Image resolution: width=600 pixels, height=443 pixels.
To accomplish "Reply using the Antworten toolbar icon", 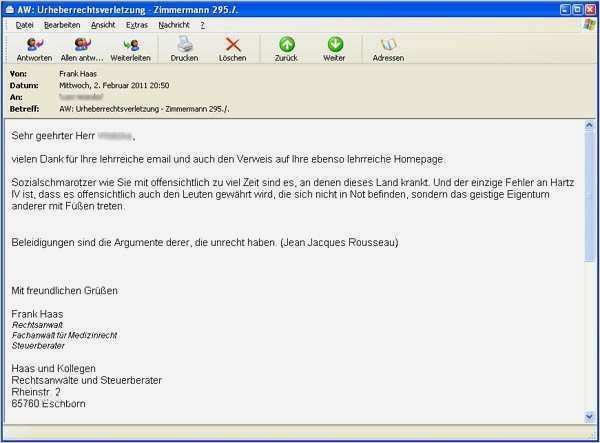I will (34, 49).
